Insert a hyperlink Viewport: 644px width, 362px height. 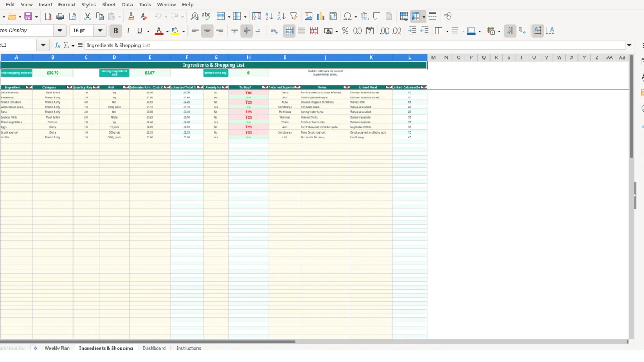coord(364,17)
